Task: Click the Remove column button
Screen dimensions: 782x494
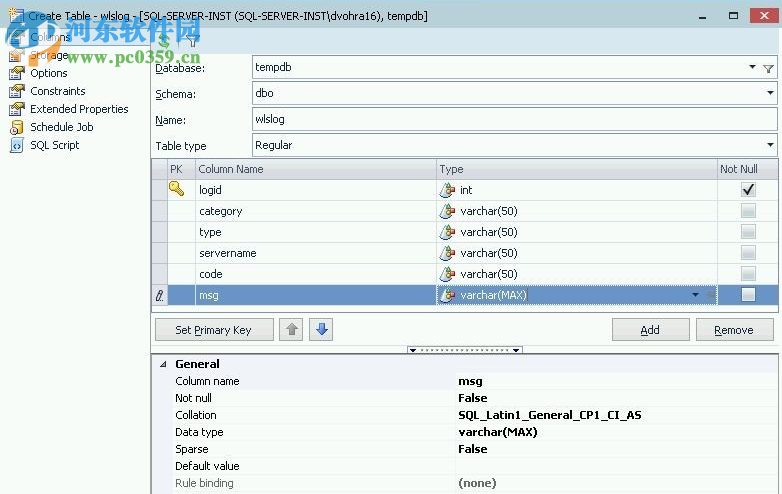Action: [x=734, y=329]
